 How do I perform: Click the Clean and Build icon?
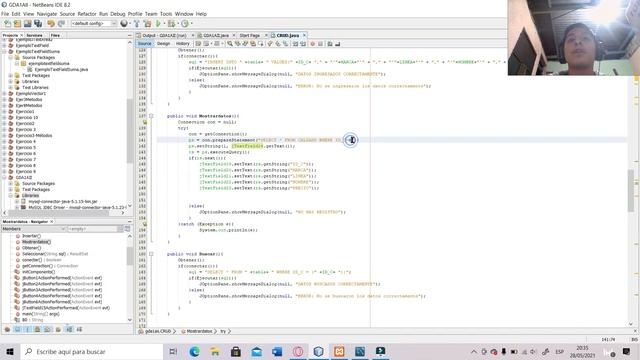(147, 24)
